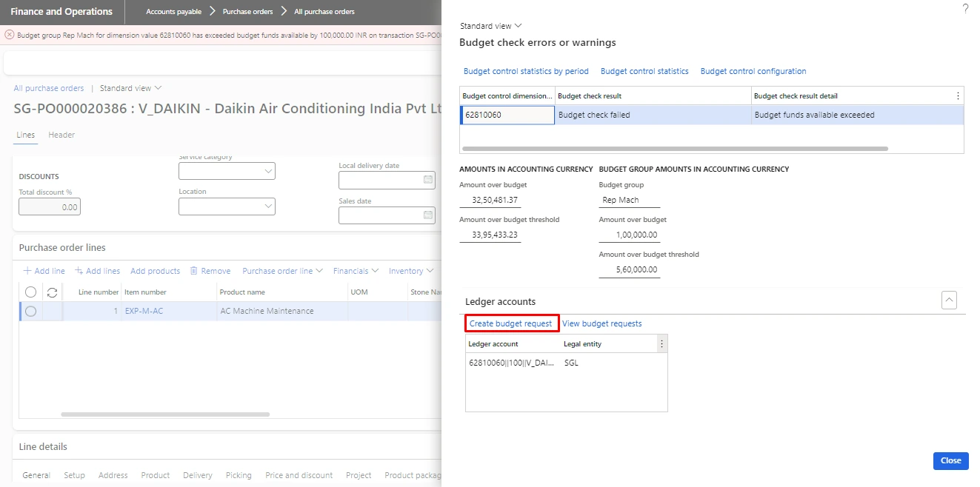Open Purchase order line menu
The image size is (980, 487).
[x=282, y=271]
